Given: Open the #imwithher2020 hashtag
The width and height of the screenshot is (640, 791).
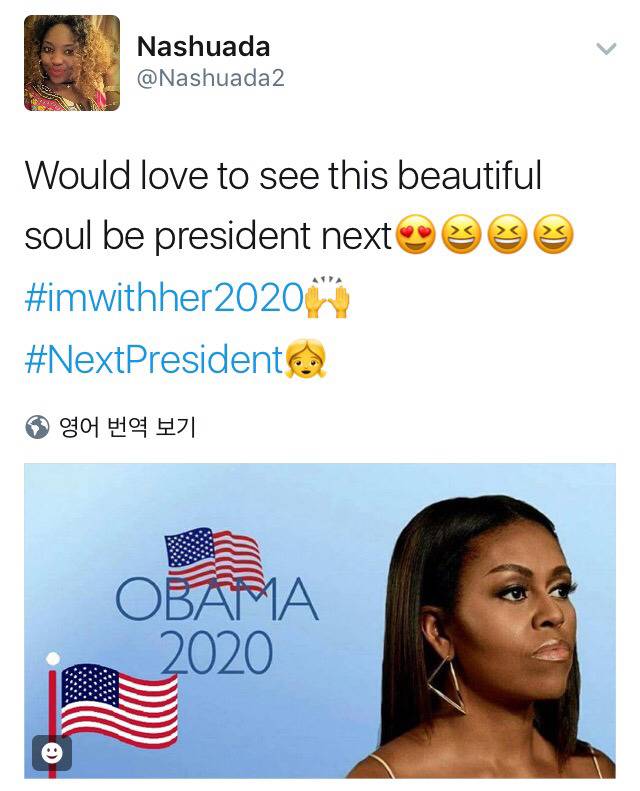Looking at the screenshot, I should [162, 298].
